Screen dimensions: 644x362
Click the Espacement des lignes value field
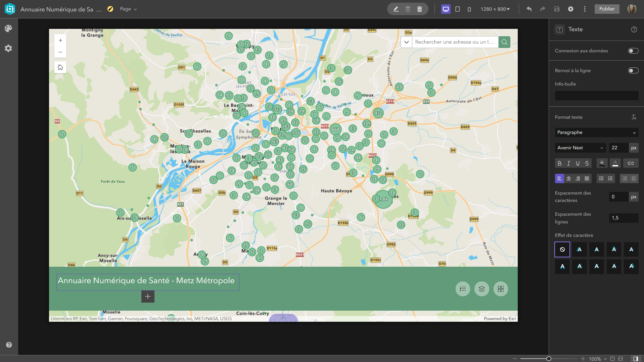pos(624,218)
